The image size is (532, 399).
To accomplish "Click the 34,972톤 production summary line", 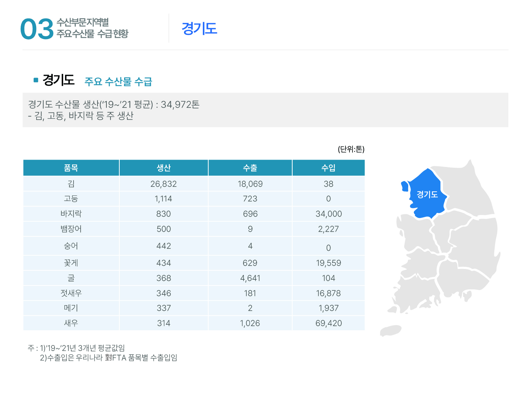I will (114, 105).
